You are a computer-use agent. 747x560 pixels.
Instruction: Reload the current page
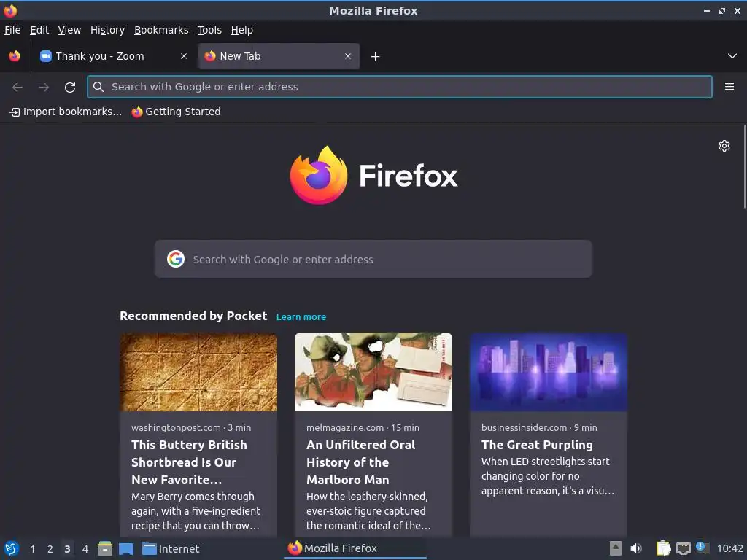click(x=70, y=87)
